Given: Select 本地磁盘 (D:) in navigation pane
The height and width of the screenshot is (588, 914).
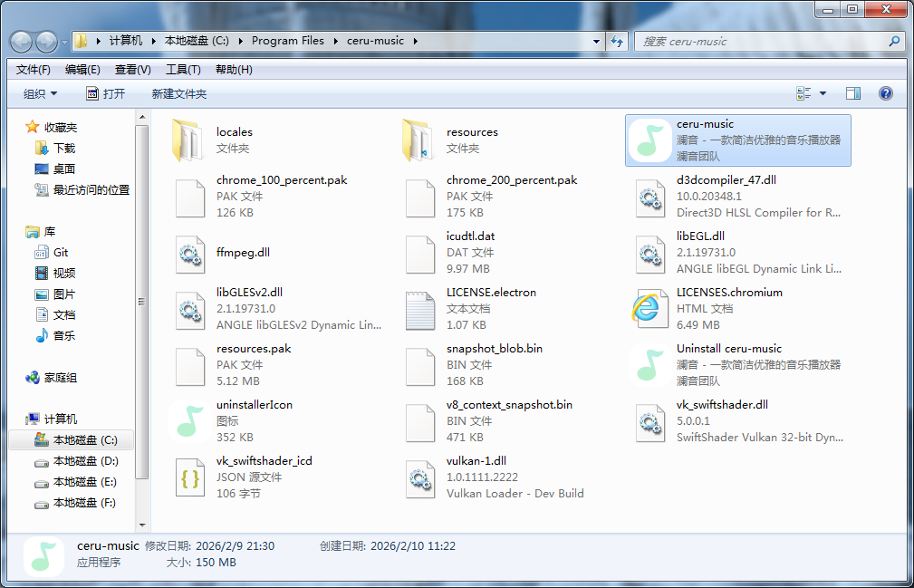Looking at the screenshot, I should tap(85, 461).
